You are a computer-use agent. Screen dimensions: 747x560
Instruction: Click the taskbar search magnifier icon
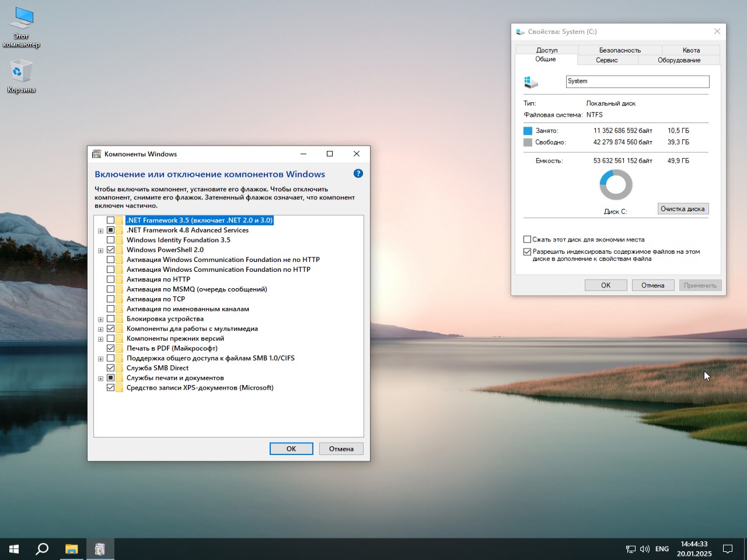point(42,549)
